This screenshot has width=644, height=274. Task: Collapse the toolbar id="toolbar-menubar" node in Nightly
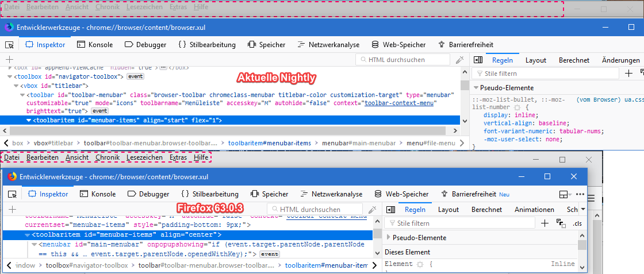[x=22, y=95]
